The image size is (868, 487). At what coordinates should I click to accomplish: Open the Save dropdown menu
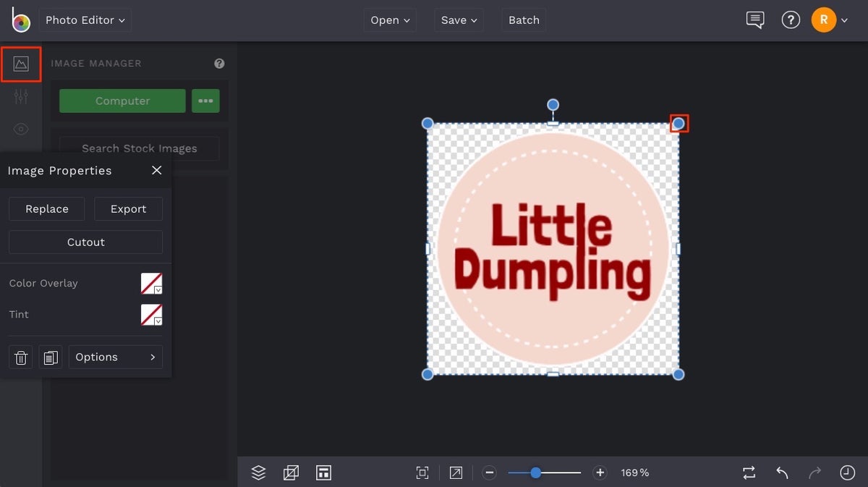click(x=459, y=20)
